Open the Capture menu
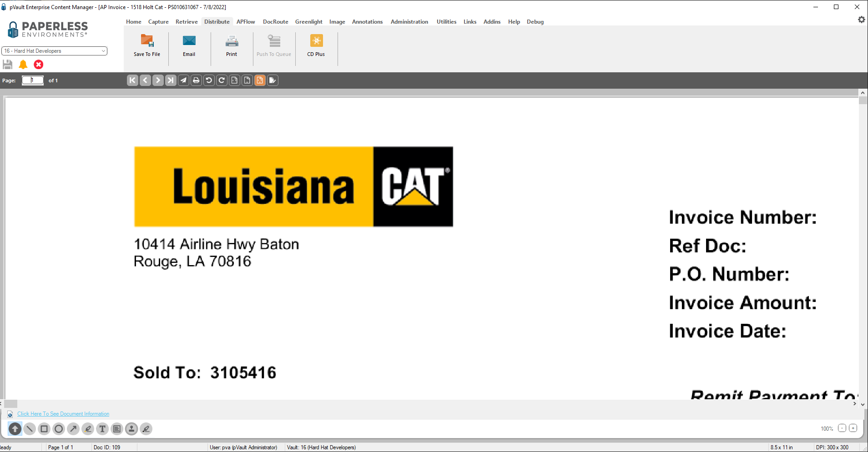This screenshot has height=452, width=868. point(158,22)
